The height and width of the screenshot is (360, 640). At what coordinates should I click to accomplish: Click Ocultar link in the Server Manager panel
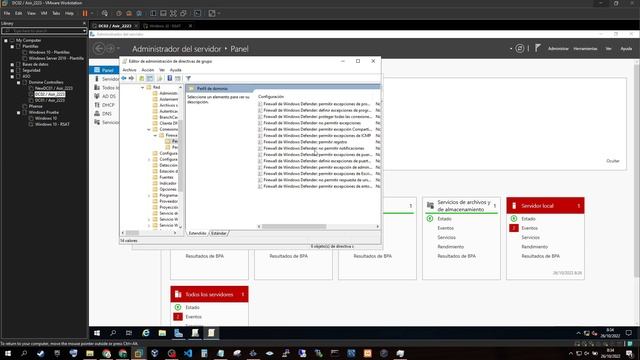tap(613, 161)
